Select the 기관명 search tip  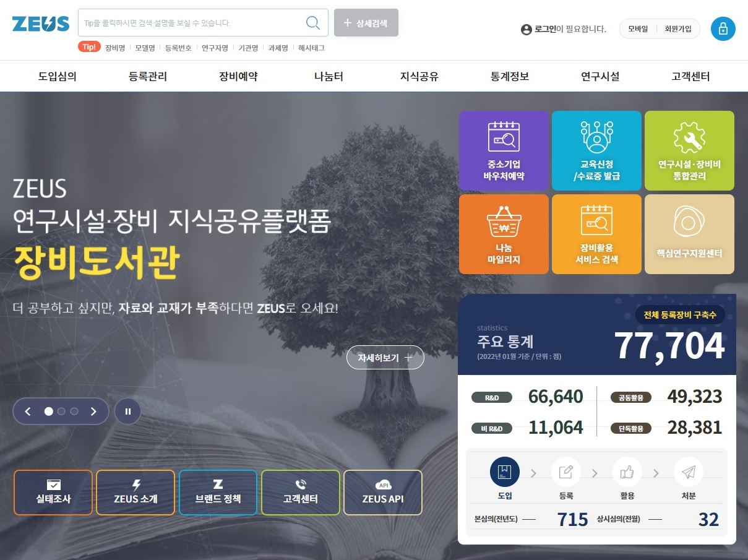[248, 48]
